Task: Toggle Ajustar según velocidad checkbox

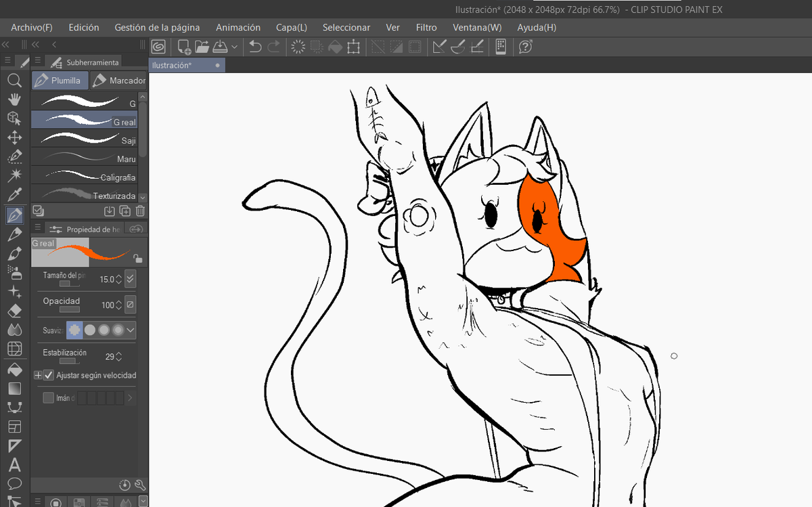Action: click(x=49, y=375)
